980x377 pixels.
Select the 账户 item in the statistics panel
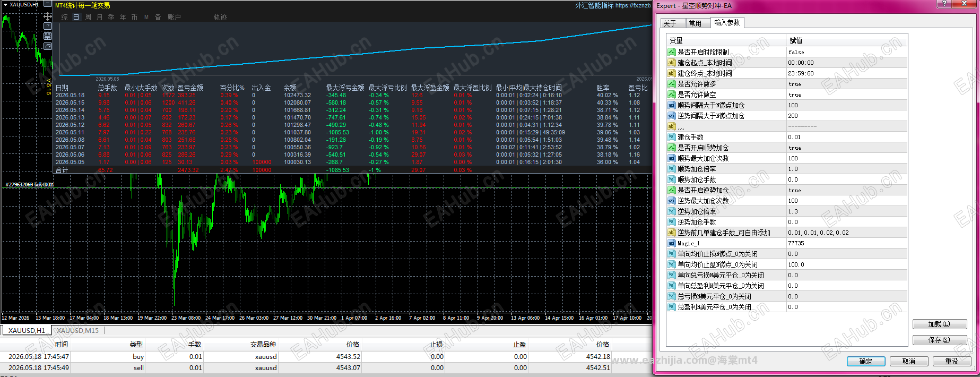pos(174,17)
